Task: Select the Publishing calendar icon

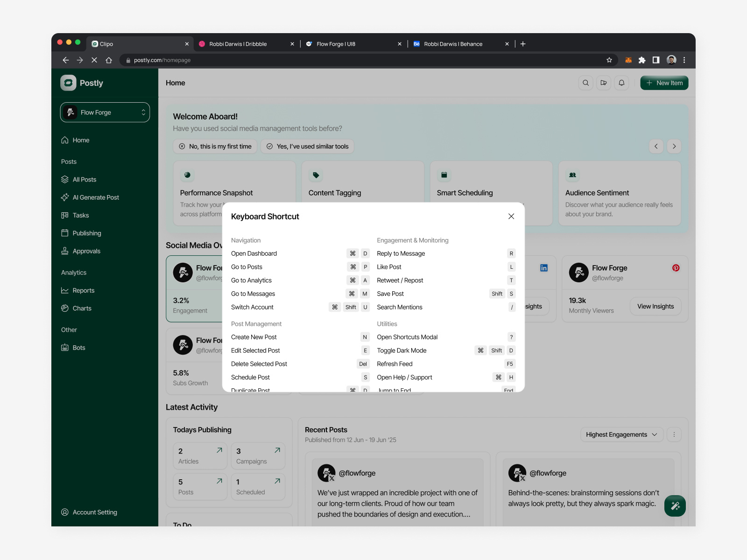Action: click(x=64, y=233)
